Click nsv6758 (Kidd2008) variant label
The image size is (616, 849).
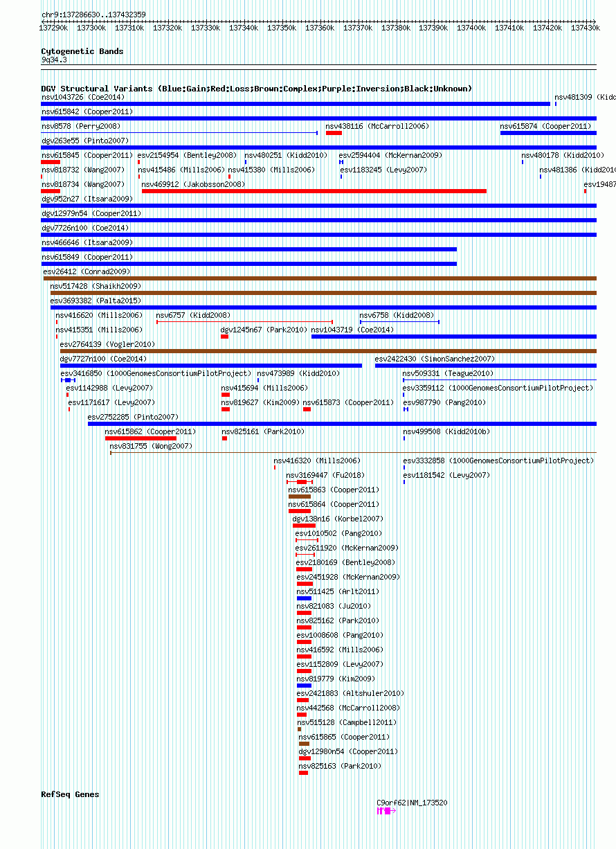tap(397, 315)
